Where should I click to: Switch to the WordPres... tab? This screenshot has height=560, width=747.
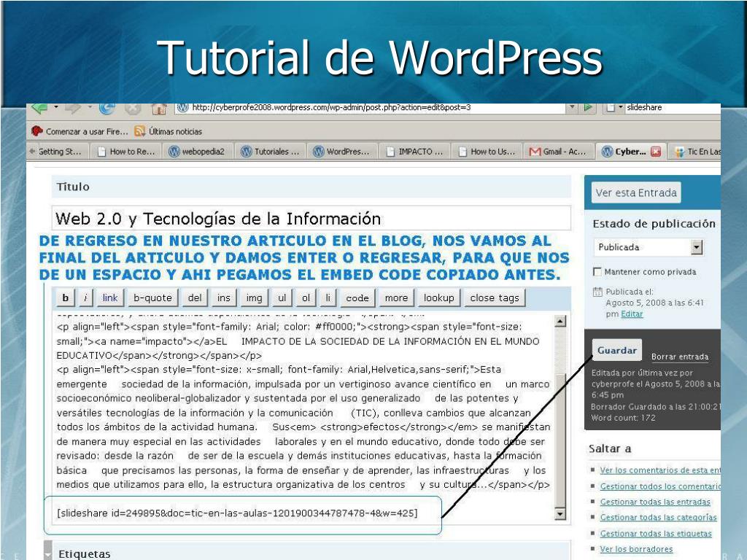pos(342,152)
